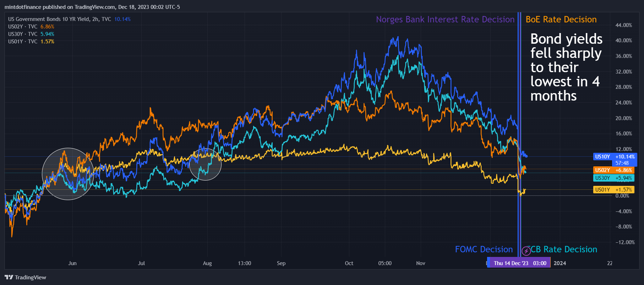Click the 05:00 time label on axis
This screenshot has height=285, width=644.
[385, 263]
